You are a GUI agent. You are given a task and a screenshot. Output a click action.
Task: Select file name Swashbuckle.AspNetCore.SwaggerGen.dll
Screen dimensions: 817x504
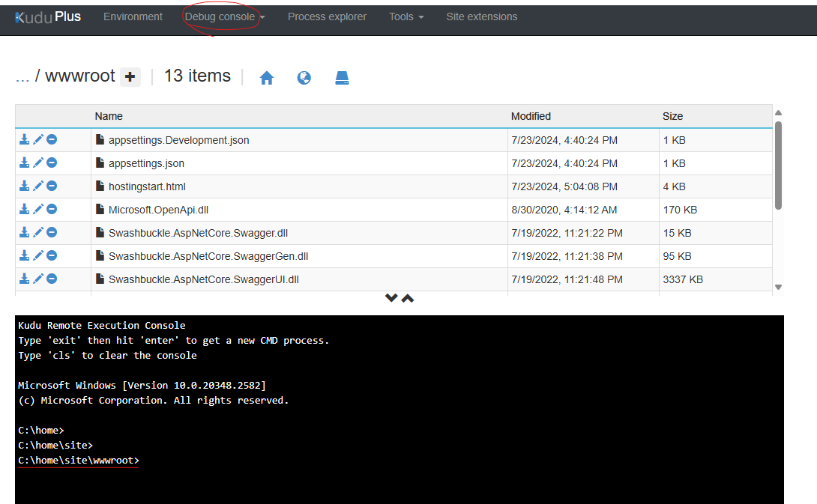tap(208, 256)
